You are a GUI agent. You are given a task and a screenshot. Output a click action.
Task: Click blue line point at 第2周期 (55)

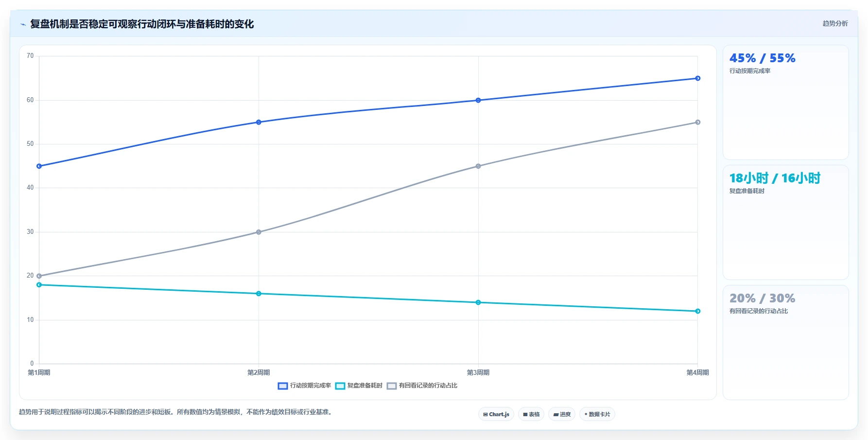[259, 122]
